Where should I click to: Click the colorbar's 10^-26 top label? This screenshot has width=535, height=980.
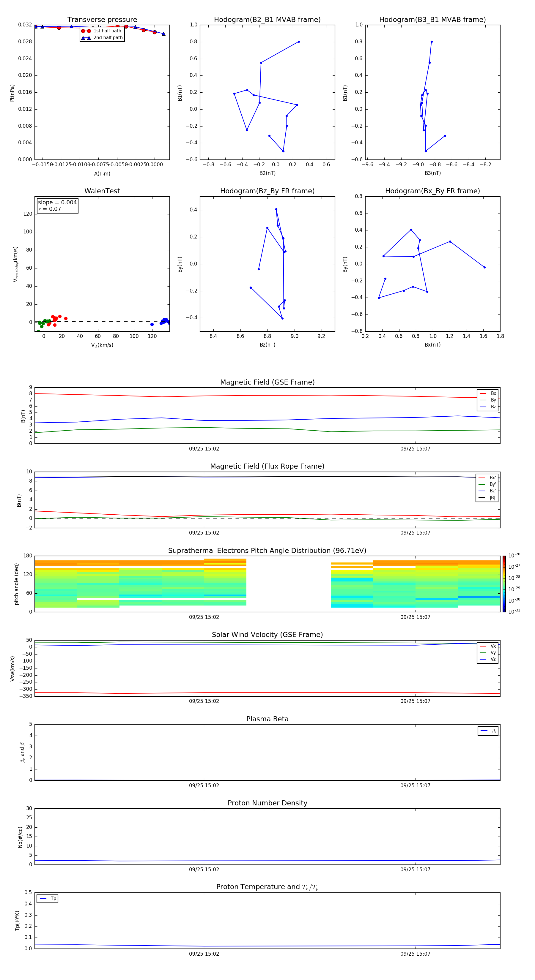pos(514,555)
